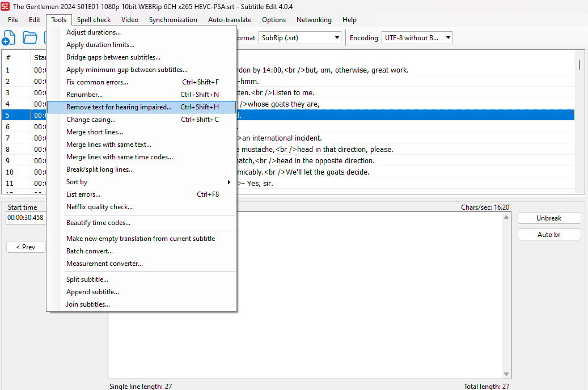The height and width of the screenshot is (390, 588).
Task: Select Renumber menu entry
Action: coord(141,95)
